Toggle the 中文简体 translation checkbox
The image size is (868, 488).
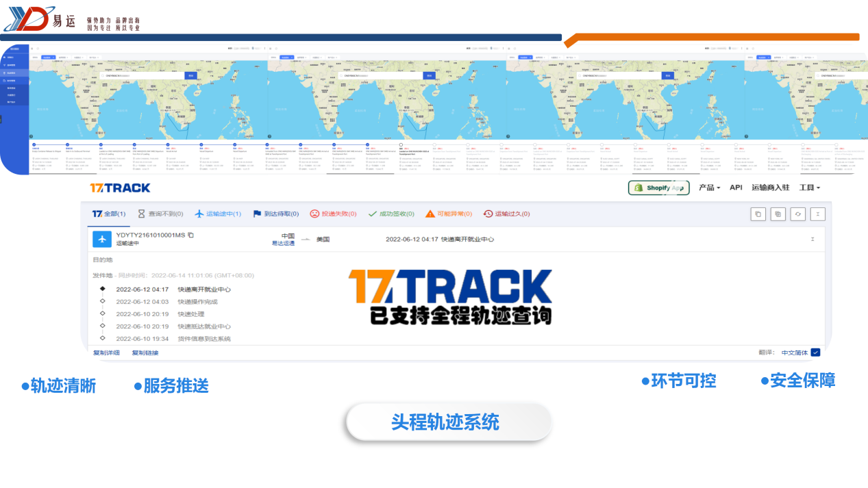815,352
